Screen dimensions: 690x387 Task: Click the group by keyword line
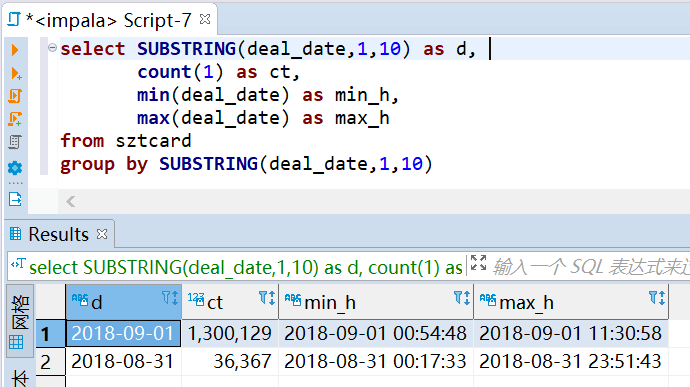(x=246, y=164)
